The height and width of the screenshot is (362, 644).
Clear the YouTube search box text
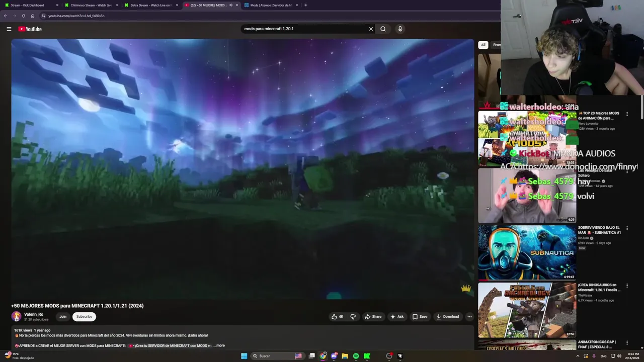pyautogui.click(x=371, y=29)
